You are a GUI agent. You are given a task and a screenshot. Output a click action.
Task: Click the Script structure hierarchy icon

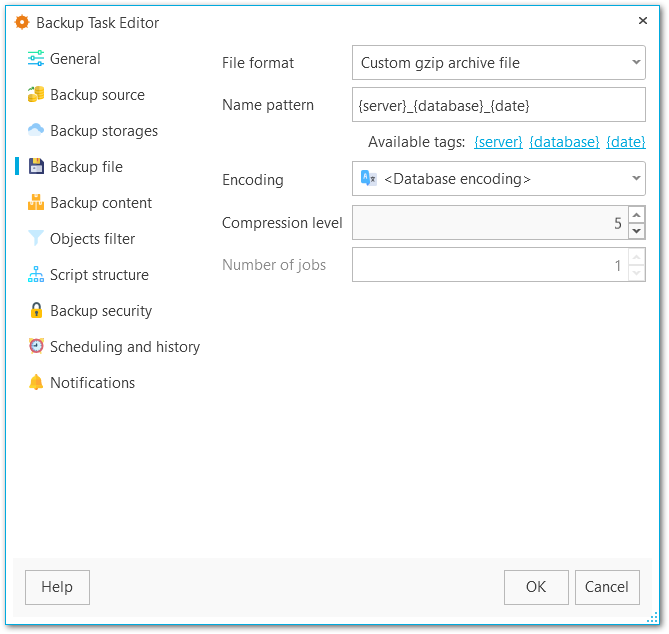36,275
